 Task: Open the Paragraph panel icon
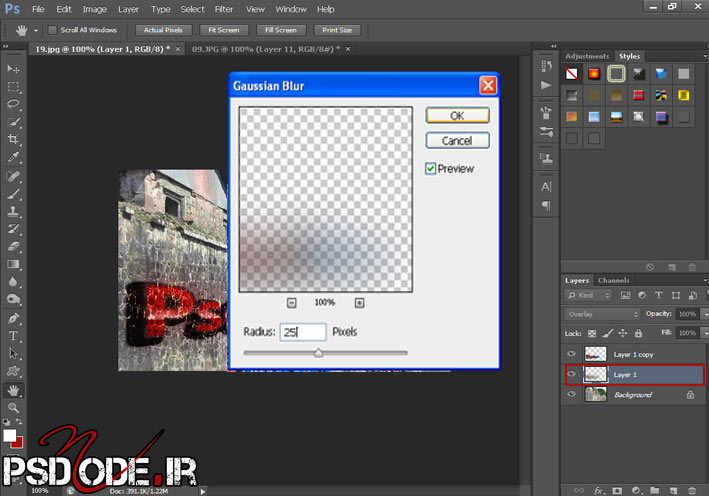click(x=546, y=205)
